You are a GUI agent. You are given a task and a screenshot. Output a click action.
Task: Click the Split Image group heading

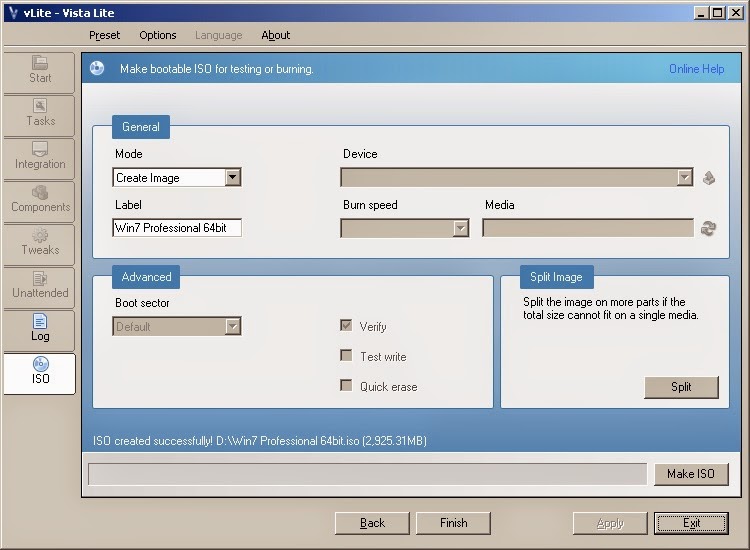[x=556, y=277]
